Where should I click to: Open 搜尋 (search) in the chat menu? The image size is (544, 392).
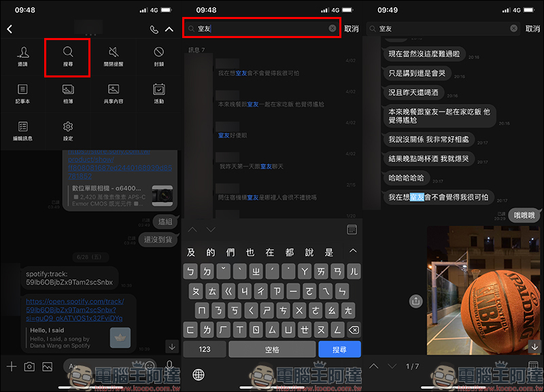coord(68,56)
